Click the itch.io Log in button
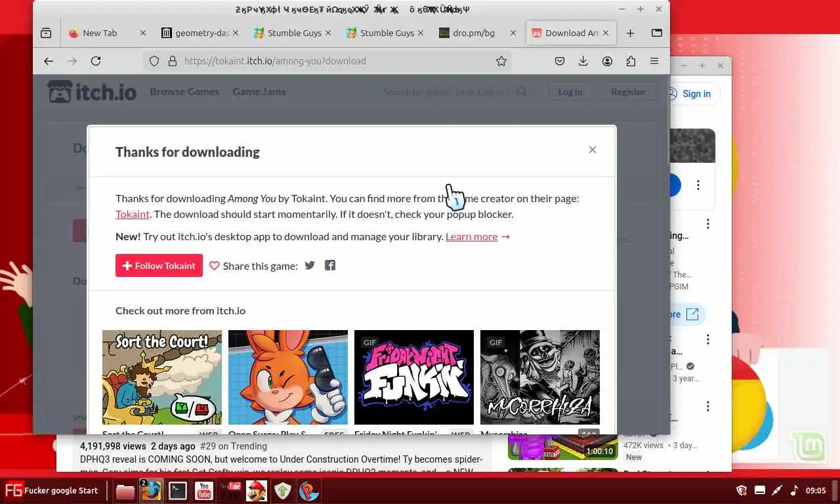Viewport: 840px width, 504px height. click(x=570, y=92)
